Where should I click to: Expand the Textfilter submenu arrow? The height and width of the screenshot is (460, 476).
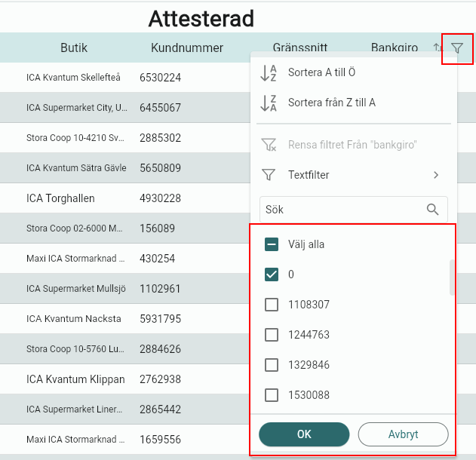pos(436,175)
